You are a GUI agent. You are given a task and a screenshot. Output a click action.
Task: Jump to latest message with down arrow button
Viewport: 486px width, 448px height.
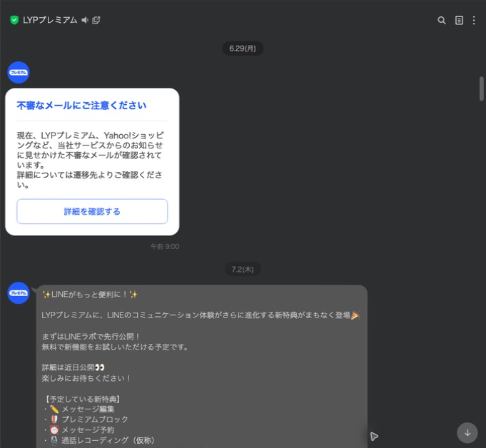467,433
